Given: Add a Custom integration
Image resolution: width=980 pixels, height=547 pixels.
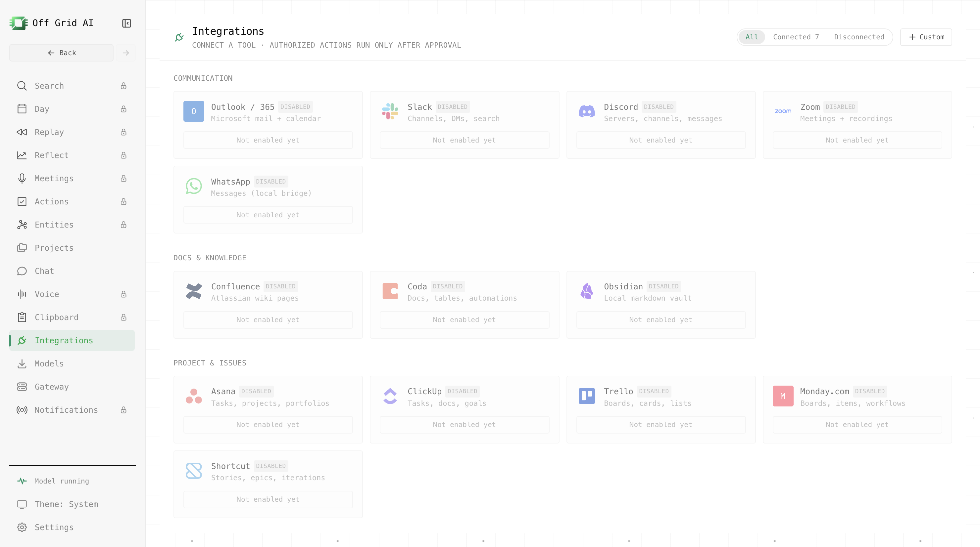Looking at the screenshot, I should 926,37.
